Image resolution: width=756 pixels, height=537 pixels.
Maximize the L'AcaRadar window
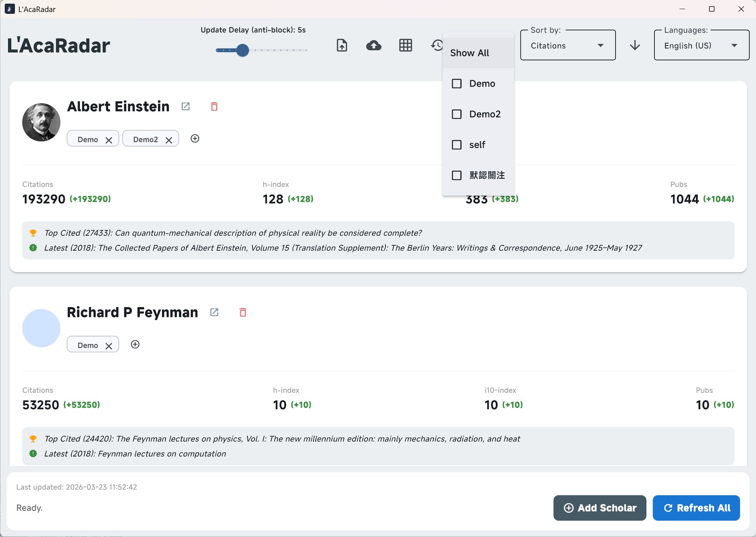712,9
